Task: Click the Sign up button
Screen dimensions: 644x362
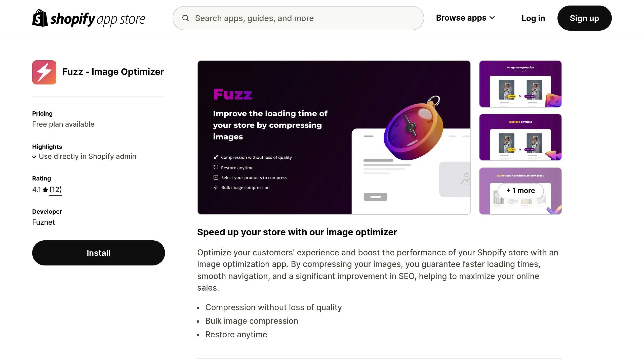Action: pyautogui.click(x=584, y=18)
